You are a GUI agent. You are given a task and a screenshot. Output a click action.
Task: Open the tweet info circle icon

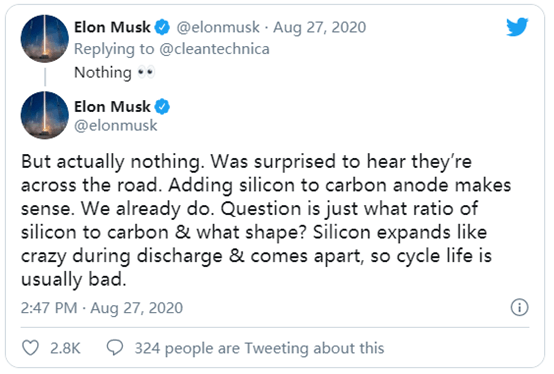click(519, 307)
